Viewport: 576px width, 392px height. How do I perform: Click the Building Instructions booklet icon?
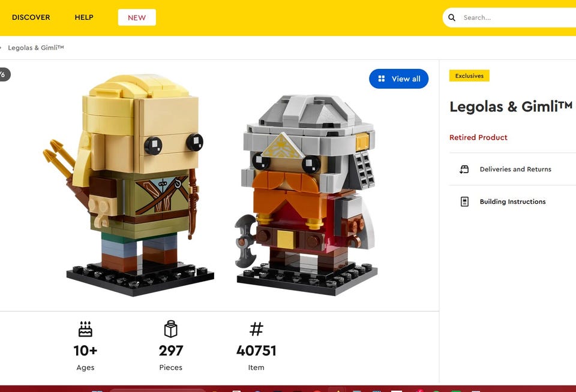click(x=464, y=201)
